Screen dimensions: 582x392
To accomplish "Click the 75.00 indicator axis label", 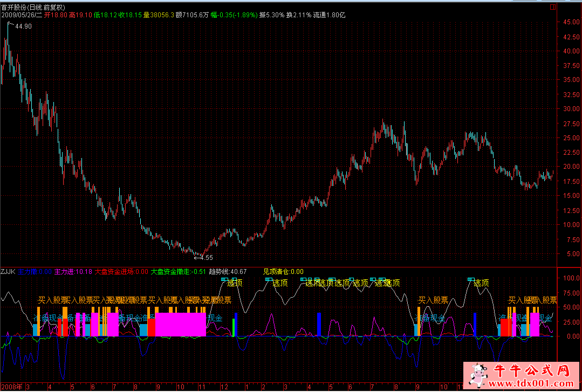I will 571,293.
